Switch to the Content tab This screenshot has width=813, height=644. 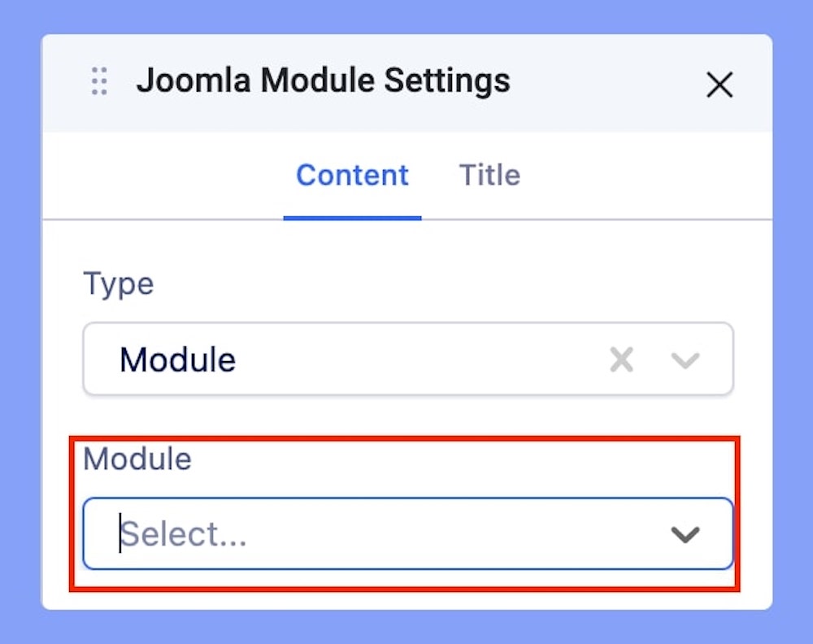click(352, 176)
